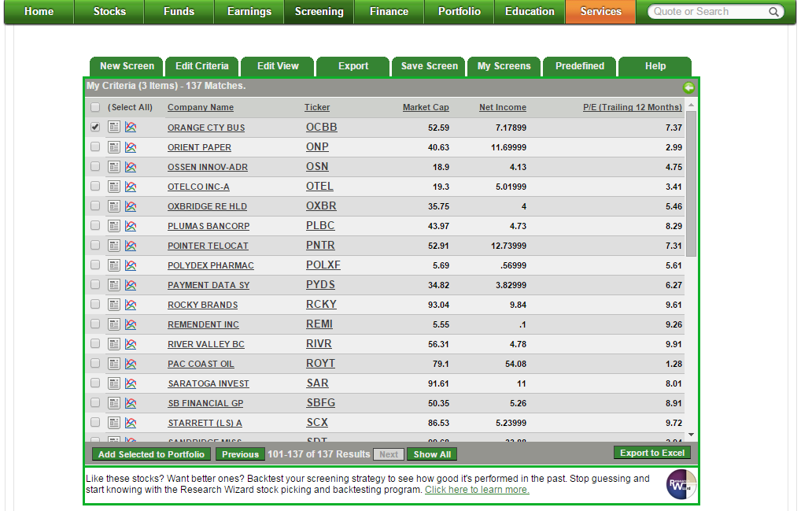Viewport: 812px width, 511px height.
Task: Open chart icon for ORANGE CTY BUS
Action: pos(131,127)
